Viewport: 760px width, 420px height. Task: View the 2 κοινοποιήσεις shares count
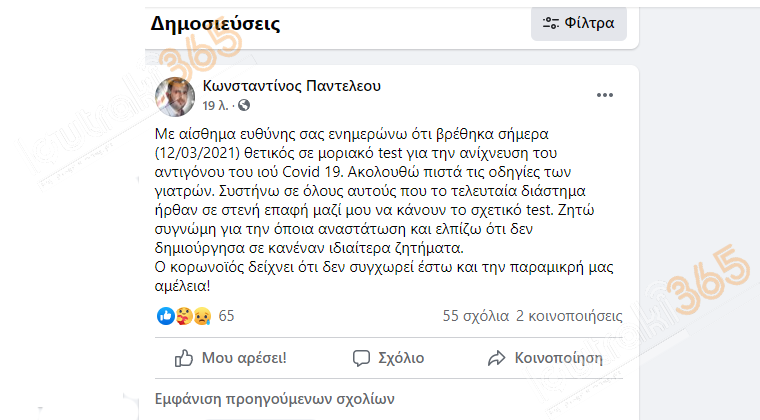(x=569, y=316)
